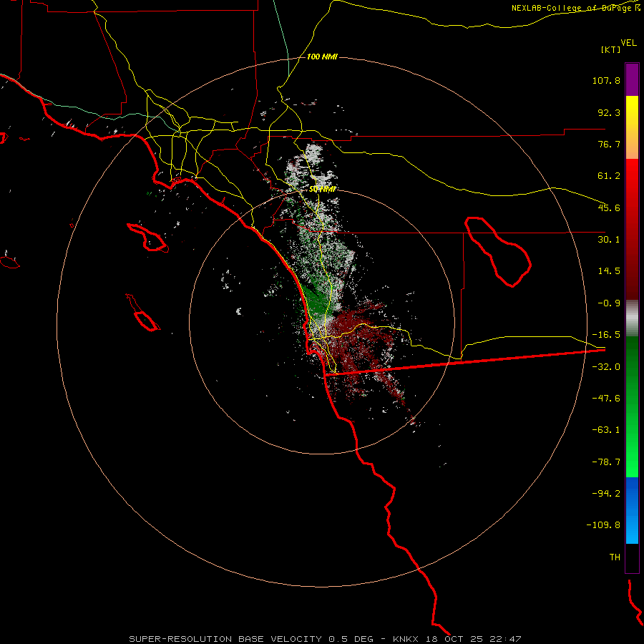Pick the green segment of the velocity scale

[x=632, y=406]
